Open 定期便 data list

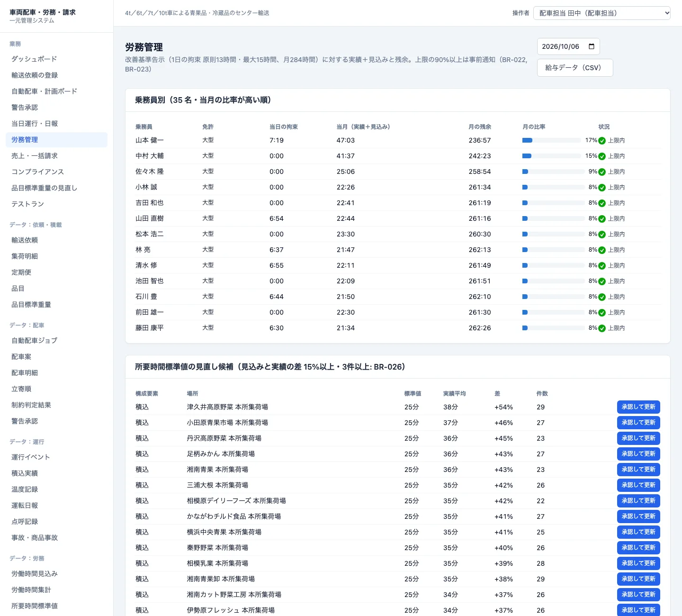point(56,272)
